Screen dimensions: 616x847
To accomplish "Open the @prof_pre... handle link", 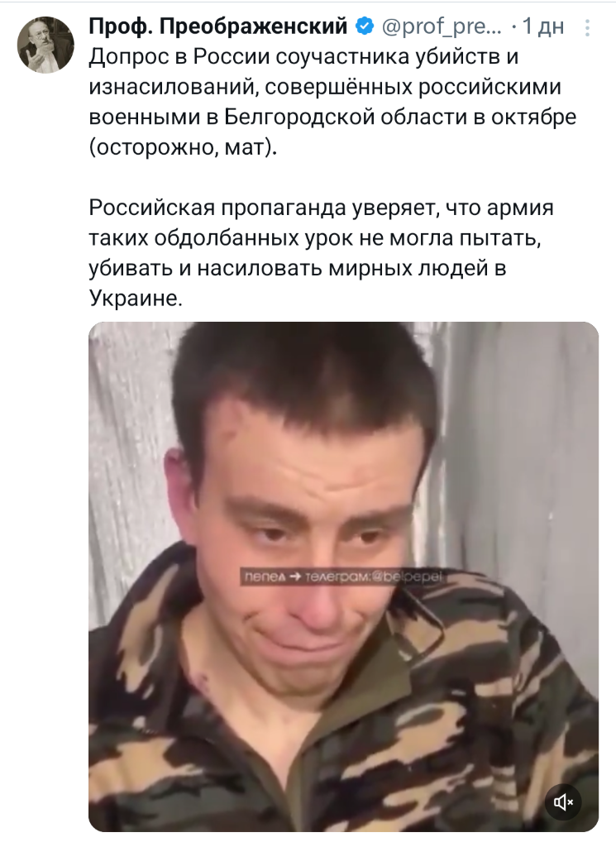I will click(442, 26).
